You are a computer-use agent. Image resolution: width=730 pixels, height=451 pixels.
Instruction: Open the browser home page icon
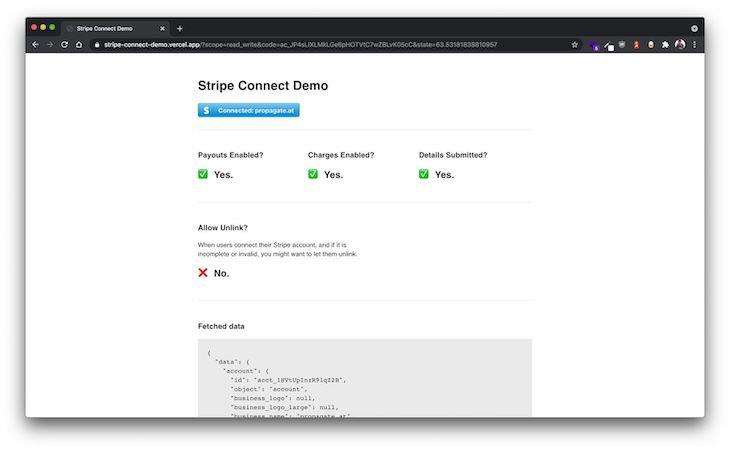coord(79,45)
